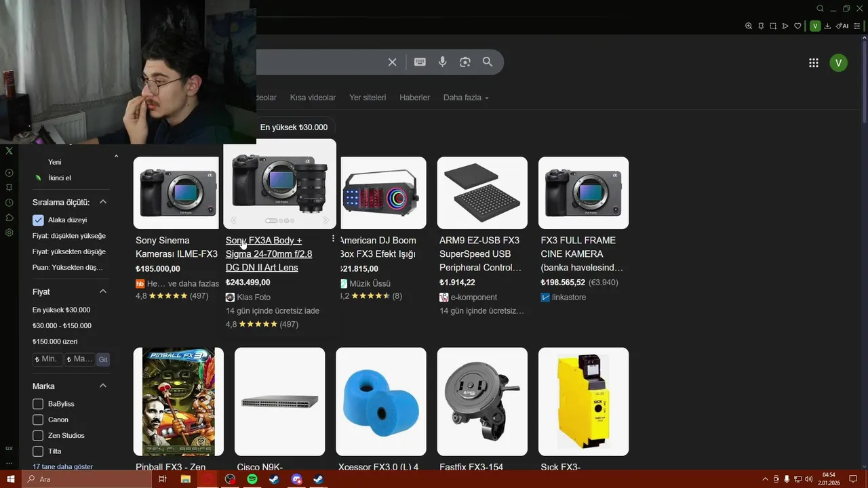Open the browser zoom magnifier in toolbar
The width and height of the screenshot is (868, 488).
point(749,26)
